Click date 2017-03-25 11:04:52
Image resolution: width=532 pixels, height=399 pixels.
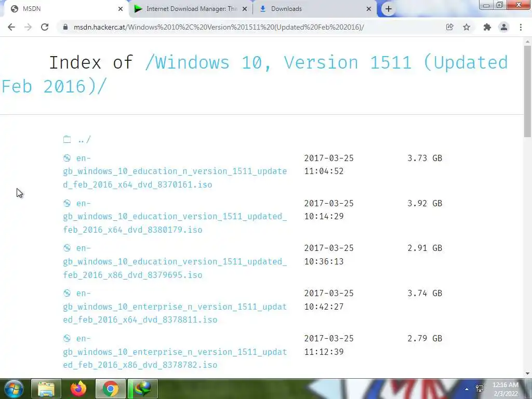point(329,165)
